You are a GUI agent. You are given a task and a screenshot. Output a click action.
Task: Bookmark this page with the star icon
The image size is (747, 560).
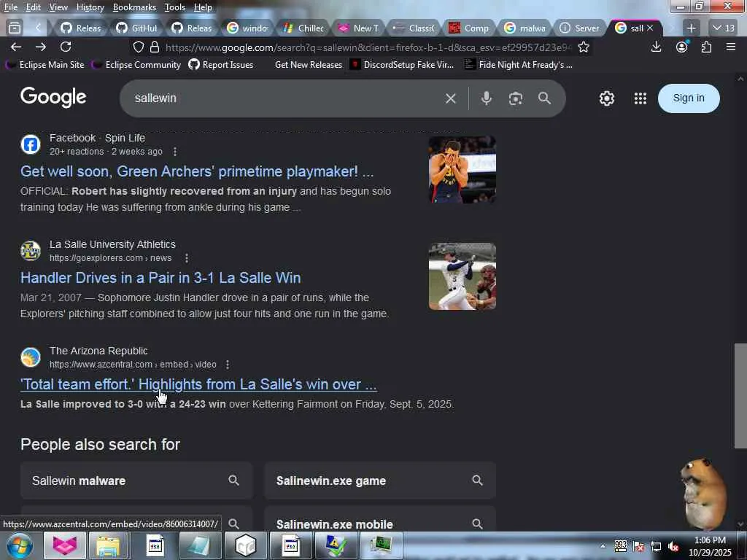(583, 47)
